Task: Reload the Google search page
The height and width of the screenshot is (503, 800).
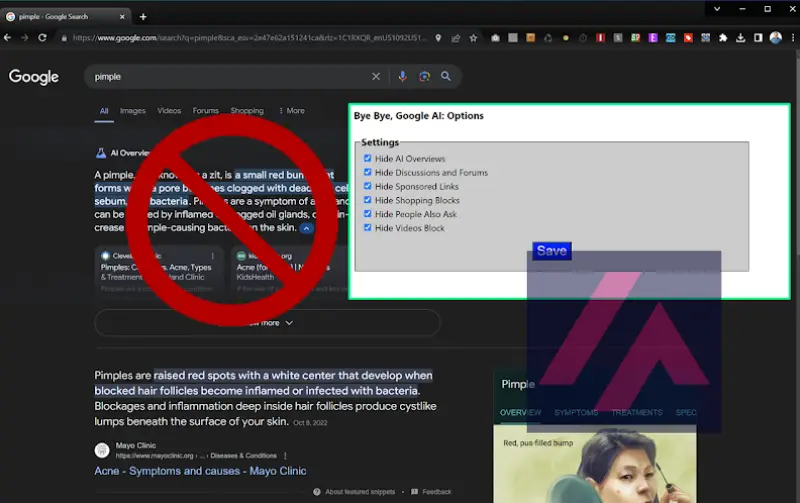Action: click(42, 38)
